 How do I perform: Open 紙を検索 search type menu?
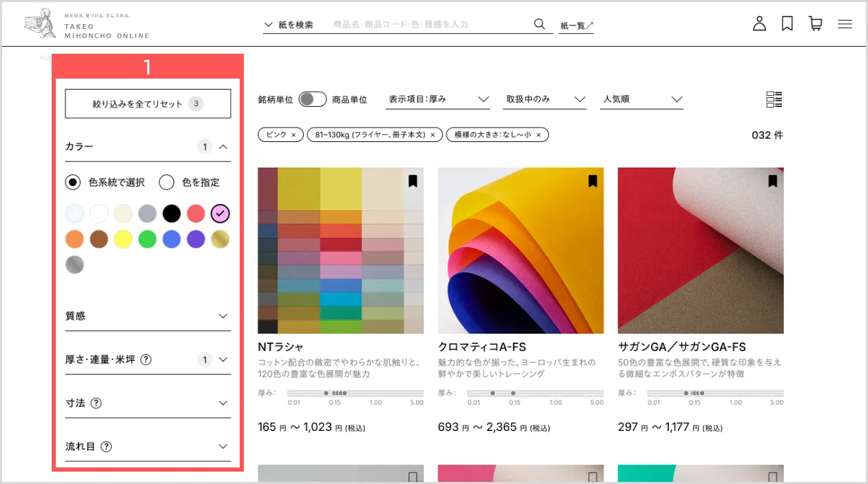click(289, 25)
